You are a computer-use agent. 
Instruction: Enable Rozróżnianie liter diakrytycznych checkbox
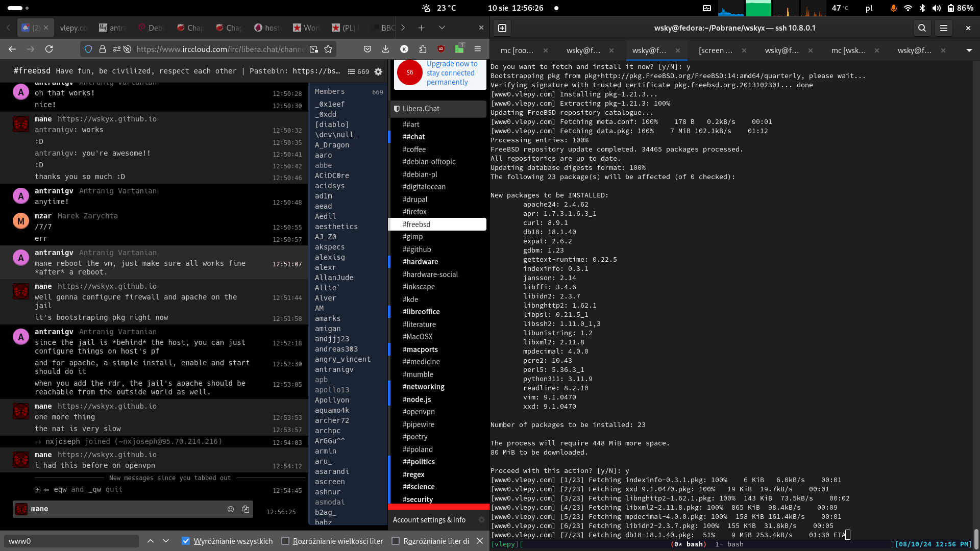(x=396, y=541)
